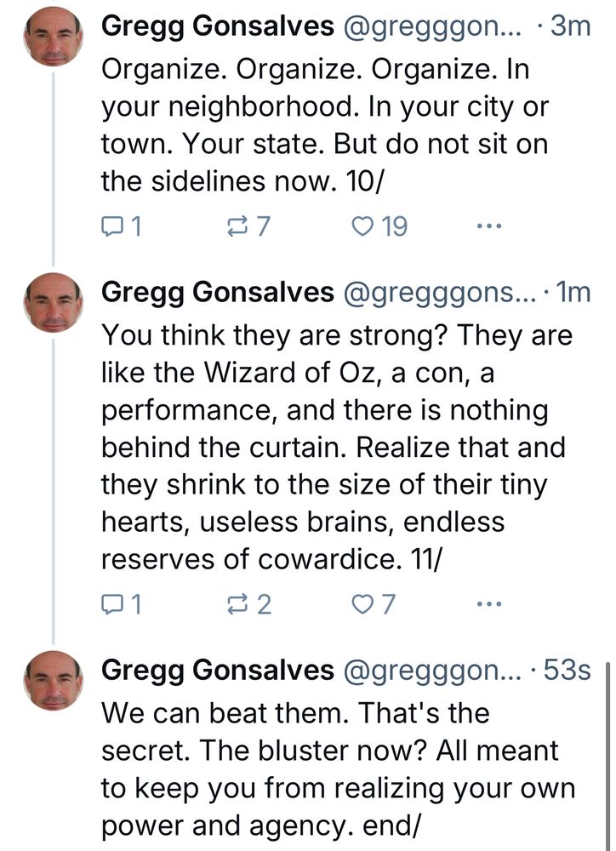Open more options on the 10/ tweet

489,226
